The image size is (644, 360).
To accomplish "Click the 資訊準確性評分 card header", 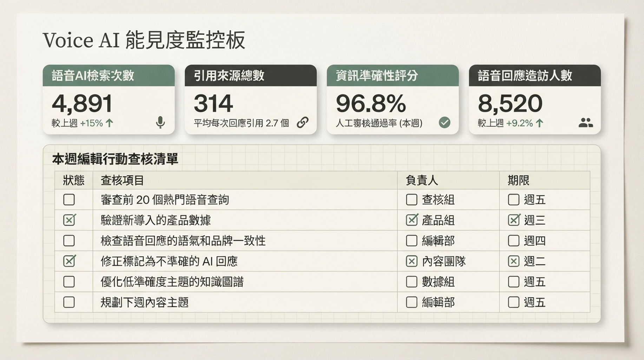I will click(393, 76).
